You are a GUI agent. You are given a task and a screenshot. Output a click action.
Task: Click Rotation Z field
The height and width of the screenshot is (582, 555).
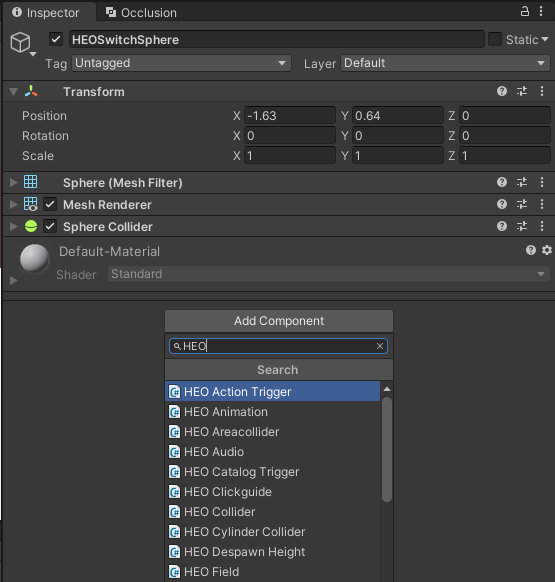505,135
